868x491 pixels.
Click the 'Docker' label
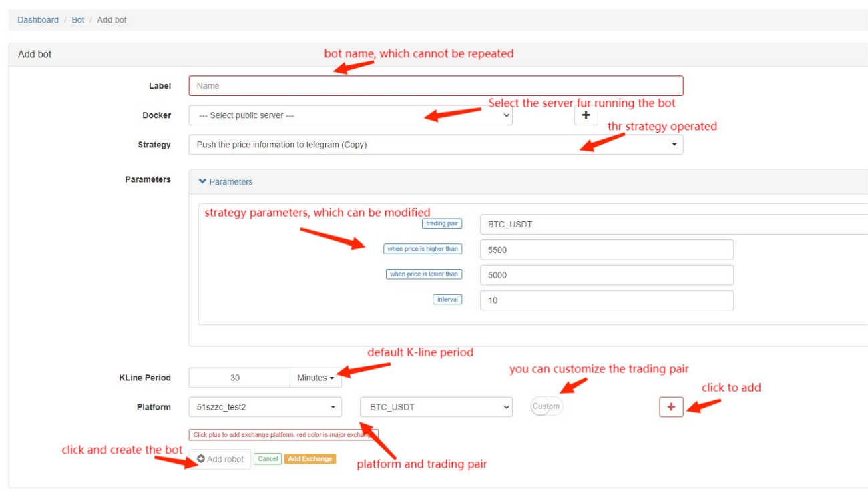click(157, 115)
